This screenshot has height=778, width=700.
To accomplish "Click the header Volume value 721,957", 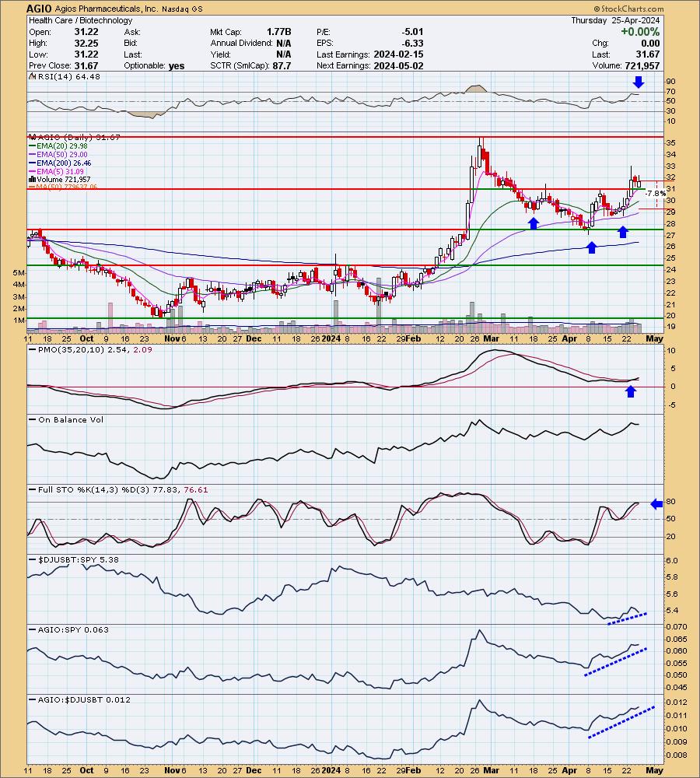I will pyautogui.click(x=642, y=65).
